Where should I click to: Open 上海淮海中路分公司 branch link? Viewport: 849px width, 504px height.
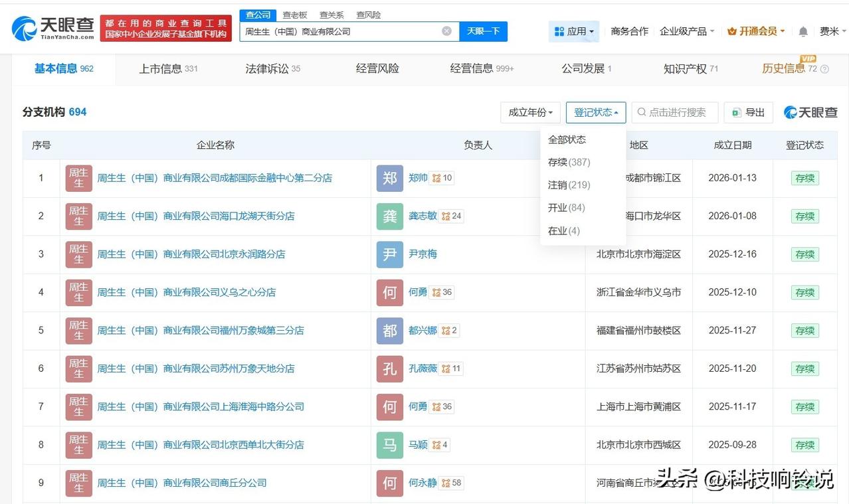(x=201, y=406)
